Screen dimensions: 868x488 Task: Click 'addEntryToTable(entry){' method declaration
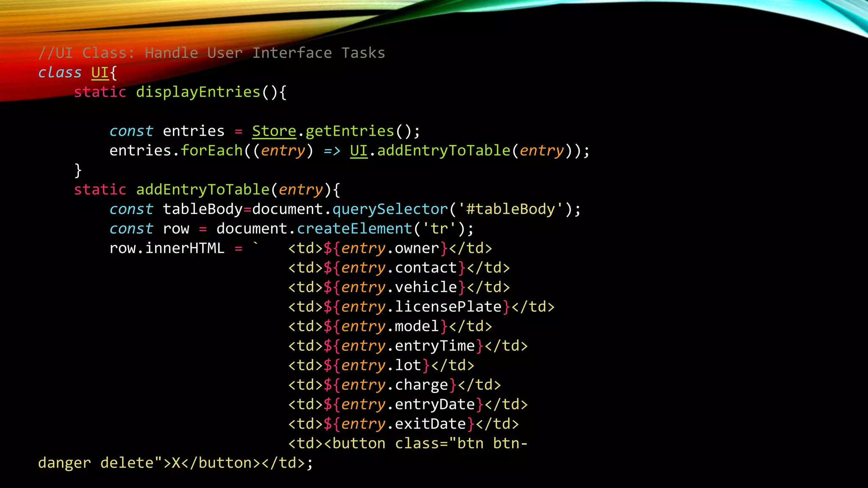coord(238,190)
